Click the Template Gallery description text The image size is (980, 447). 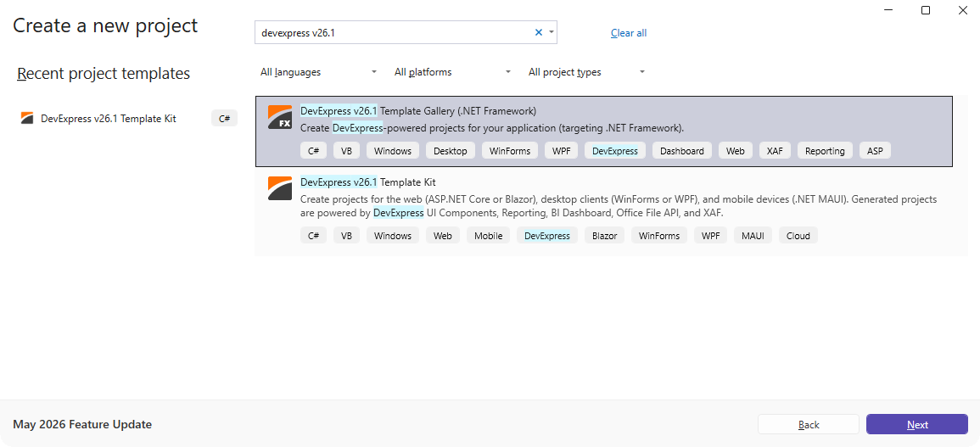(492, 128)
